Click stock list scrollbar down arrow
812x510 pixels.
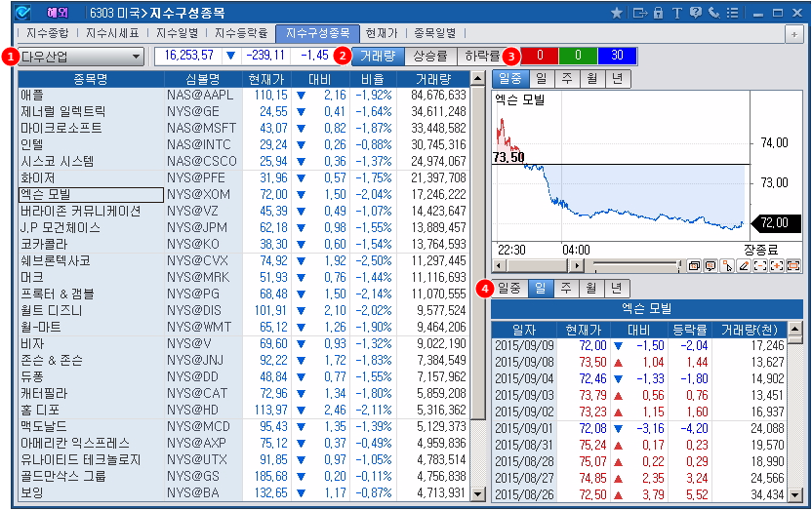click(x=478, y=494)
